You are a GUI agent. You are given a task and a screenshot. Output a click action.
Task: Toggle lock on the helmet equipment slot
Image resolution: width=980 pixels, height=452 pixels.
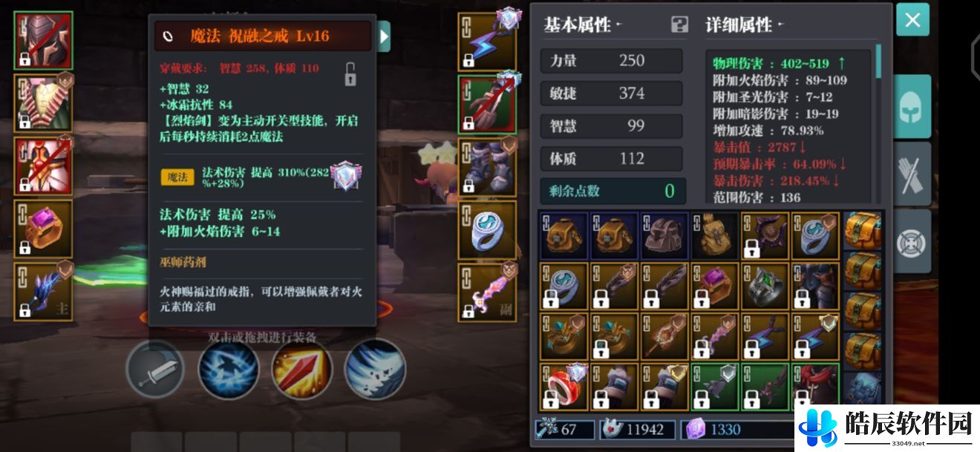click(x=24, y=59)
